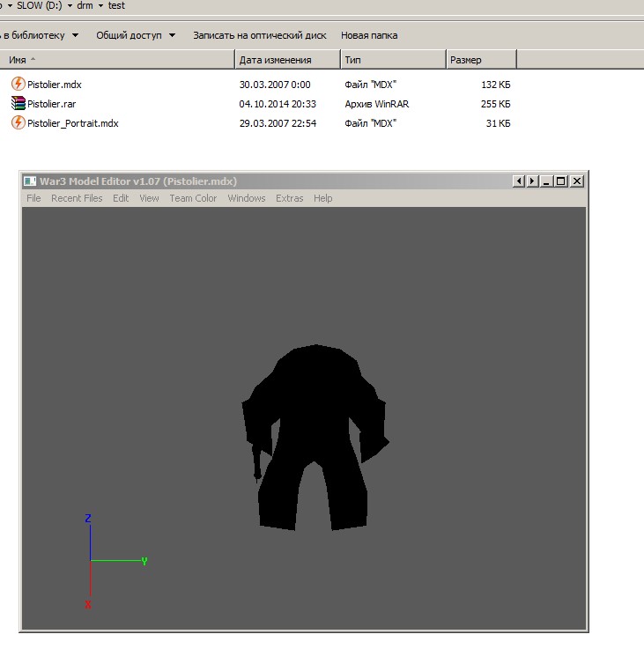This screenshot has width=644, height=649.
Task: Select the Pistolier.rar WinRAR archive icon
Action: click(18, 104)
